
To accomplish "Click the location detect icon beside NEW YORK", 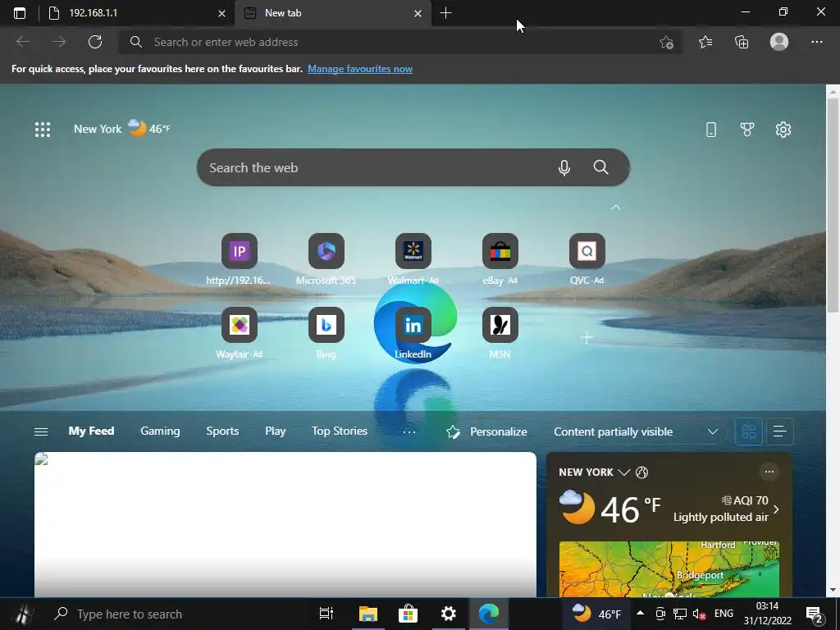I will coord(641,472).
